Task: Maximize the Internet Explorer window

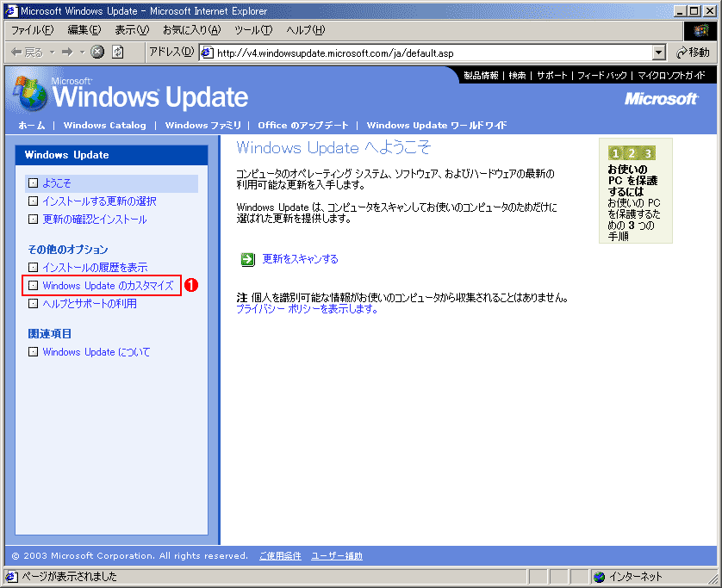Action: [694, 11]
